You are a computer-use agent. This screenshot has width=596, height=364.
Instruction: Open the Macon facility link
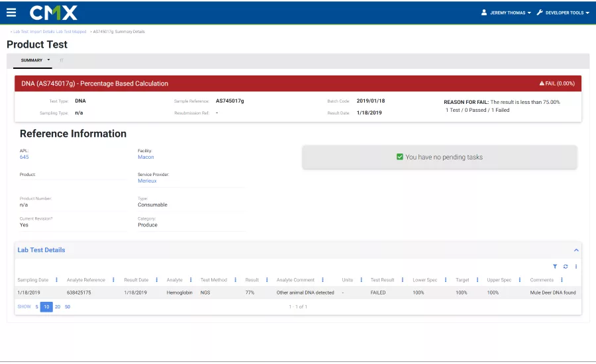click(x=146, y=157)
